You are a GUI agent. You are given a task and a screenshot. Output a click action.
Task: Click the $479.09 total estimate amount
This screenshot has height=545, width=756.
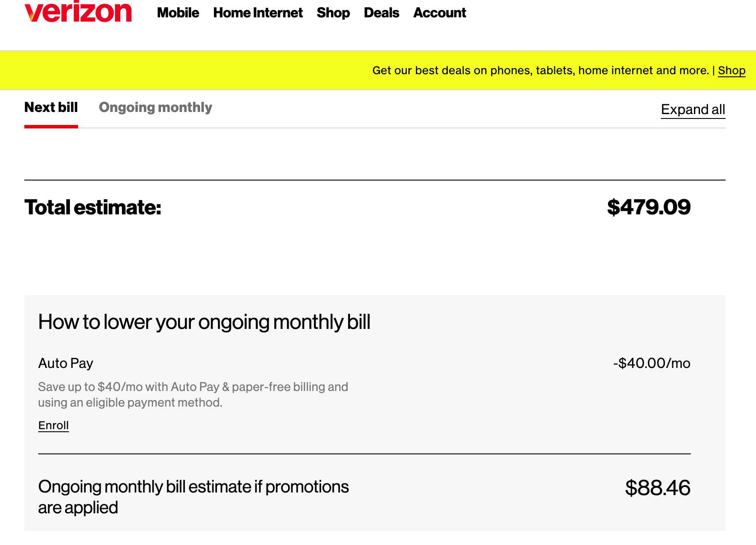coord(648,207)
